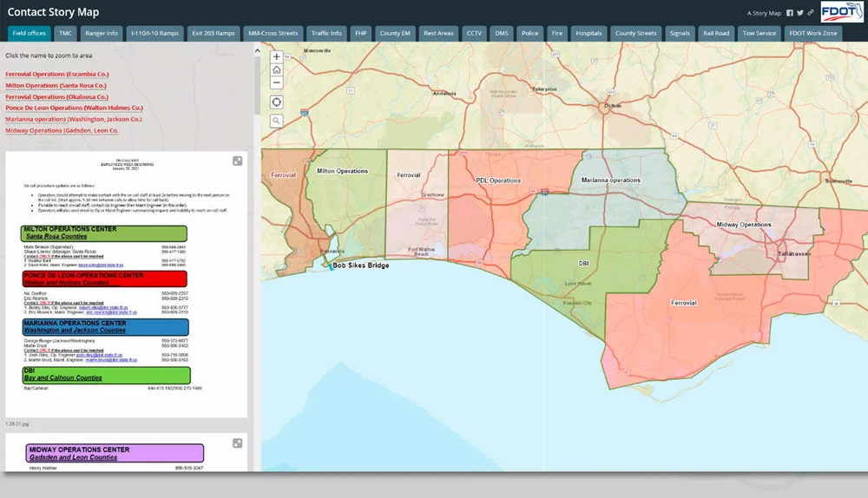Image resolution: width=868 pixels, height=498 pixels.
Task: Open the County Streets tab
Action: [635, 33]
